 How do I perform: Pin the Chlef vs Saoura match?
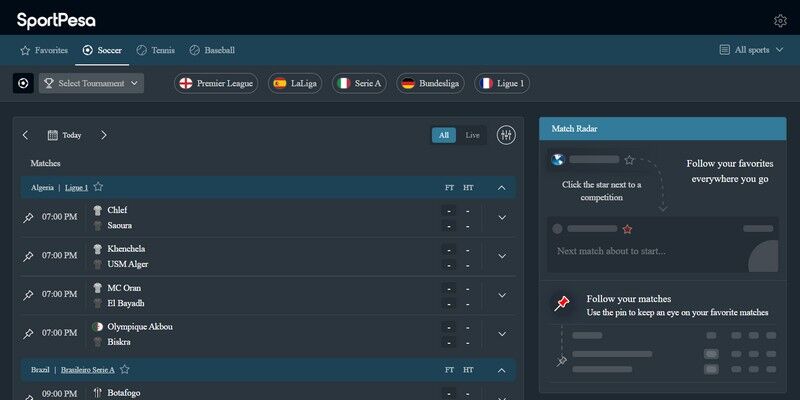pos(29,218)
